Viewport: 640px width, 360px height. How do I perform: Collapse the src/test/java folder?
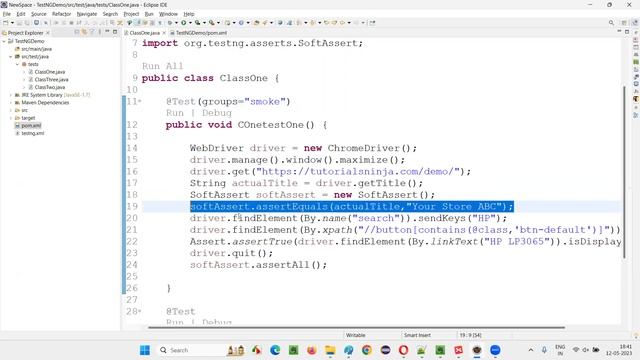coord(11,57)
